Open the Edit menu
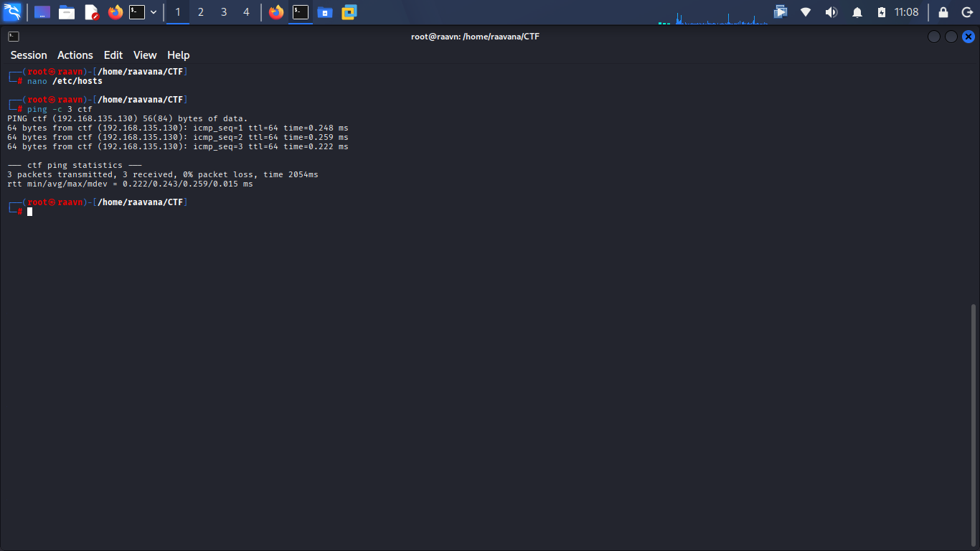Image resolution: width=980 pixels, height=551 pixels. pos(113,55)
